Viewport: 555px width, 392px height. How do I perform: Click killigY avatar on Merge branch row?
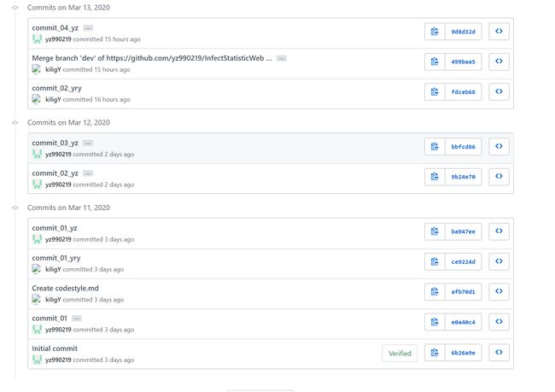pyautogui.click(x=37, y=69)
